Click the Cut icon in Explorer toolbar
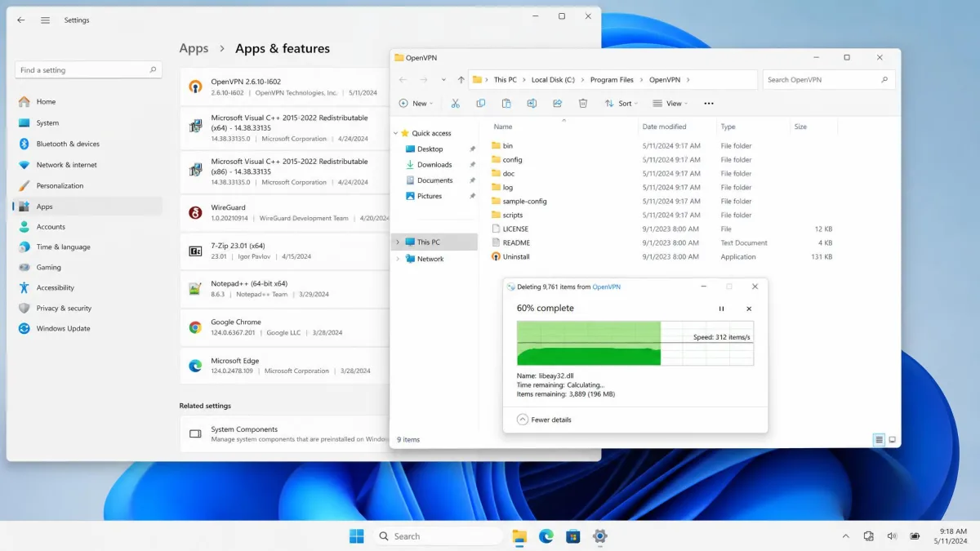Viewport: 980px width, 551px height. click(x=455, y=104)
